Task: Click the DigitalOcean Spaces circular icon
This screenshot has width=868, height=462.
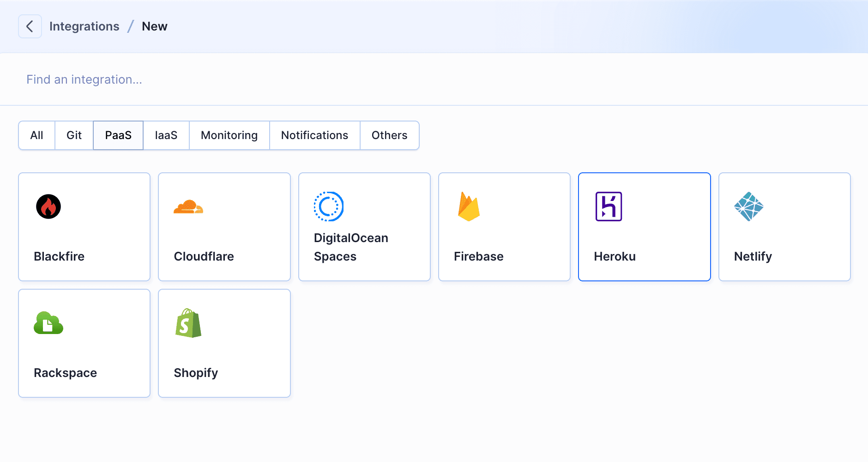Action: pyautogui.click(x=329, y=207)
